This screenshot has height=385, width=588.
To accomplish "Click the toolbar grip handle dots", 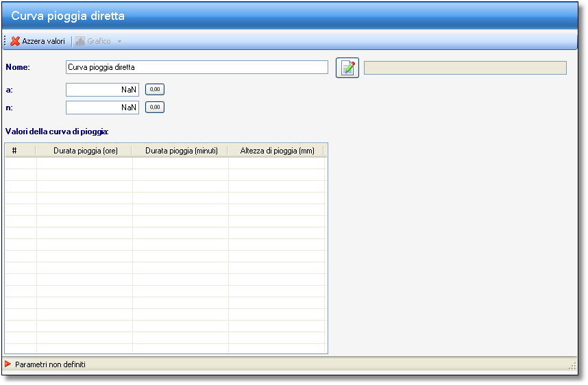I will [x=5, y=41].
